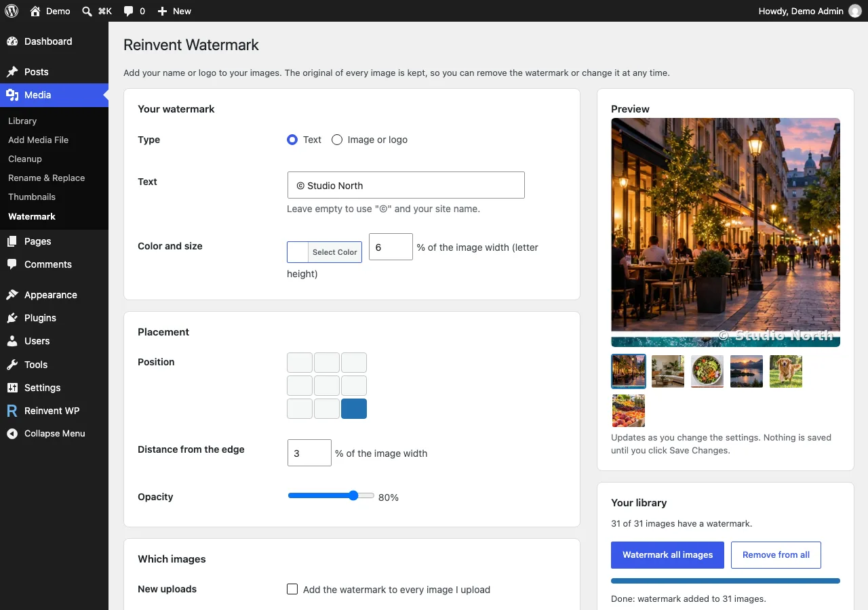Open the search magnifier icon
Viewport: 868px width, 610px height.
click(x=87, y=11)
